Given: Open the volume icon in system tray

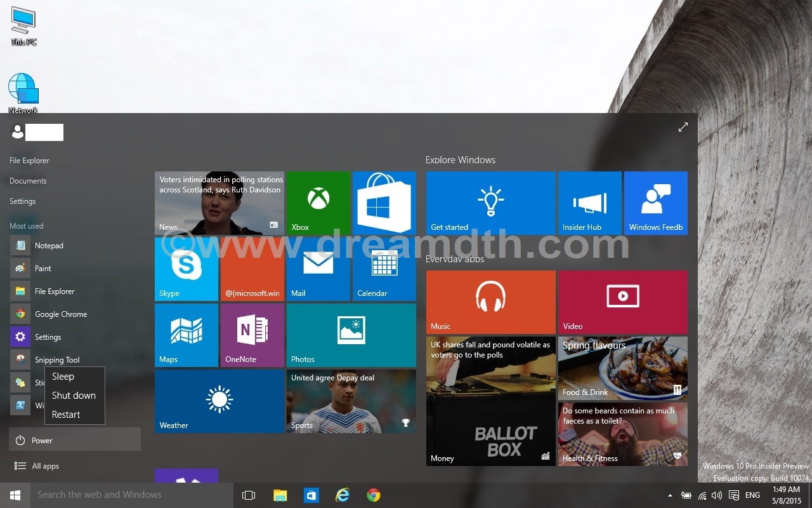Looking at the screenshot, I should coord(717,495).
